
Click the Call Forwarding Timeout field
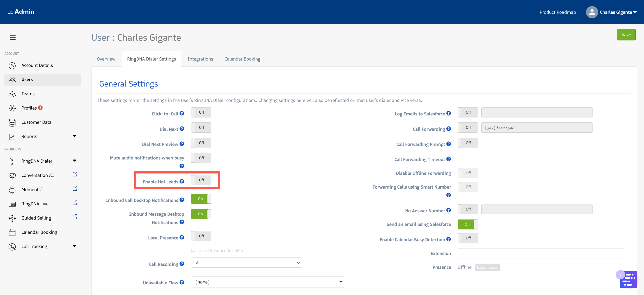coord(541,158)
